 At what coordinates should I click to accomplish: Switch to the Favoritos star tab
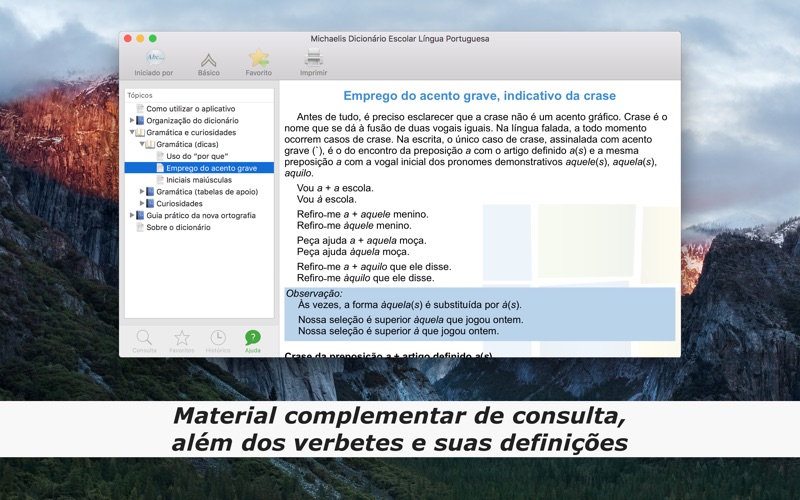182,341
